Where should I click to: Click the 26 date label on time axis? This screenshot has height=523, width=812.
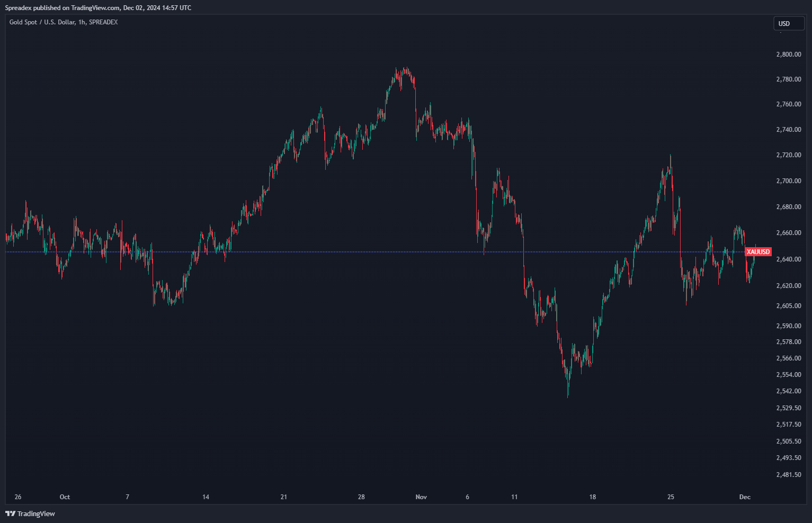click(x=18, y=497)
